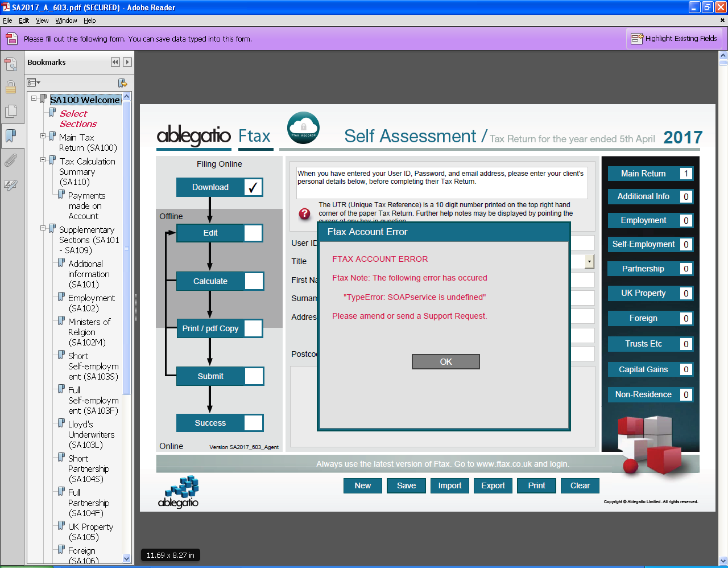Click the count field beside Non-Residence

tap(686, 395)
